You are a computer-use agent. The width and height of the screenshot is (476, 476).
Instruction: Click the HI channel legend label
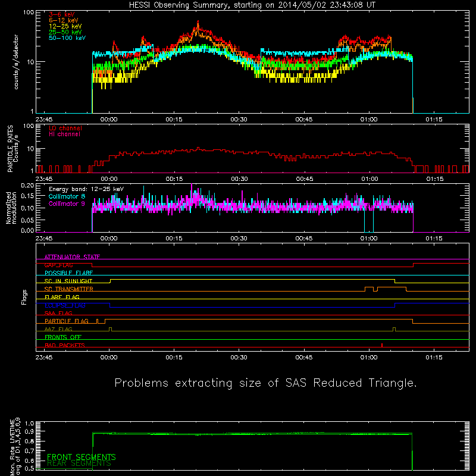tap(64, 134)
